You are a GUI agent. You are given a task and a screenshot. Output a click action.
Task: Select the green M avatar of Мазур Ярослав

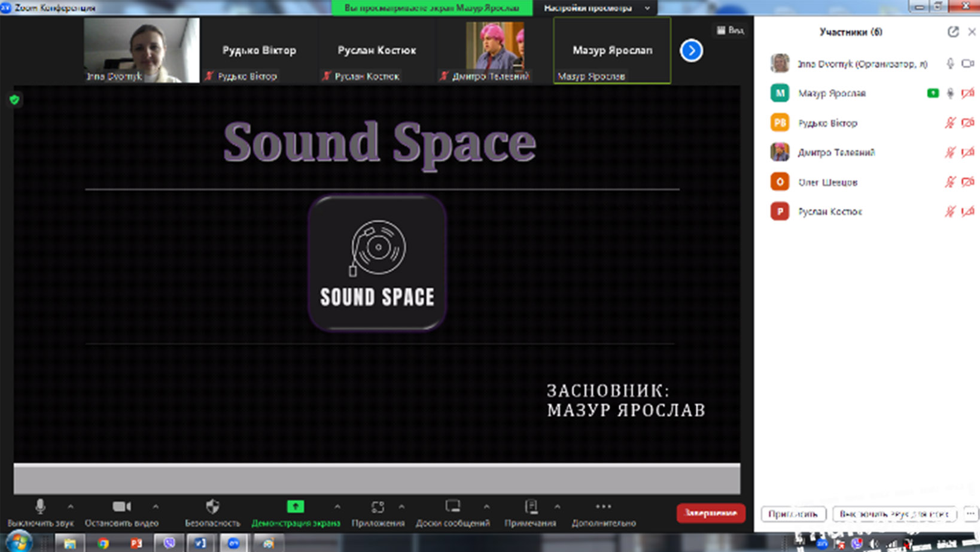coord(780,93)
